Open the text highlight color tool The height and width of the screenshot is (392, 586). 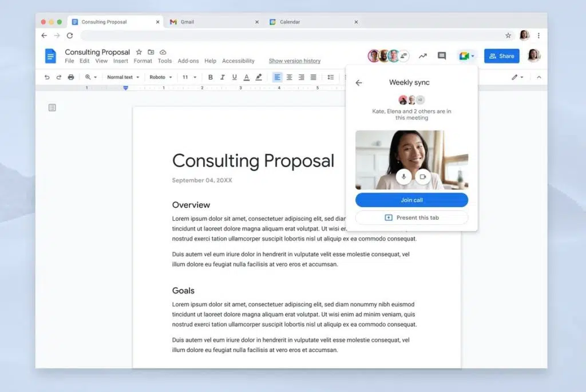(x=258, y=77)
